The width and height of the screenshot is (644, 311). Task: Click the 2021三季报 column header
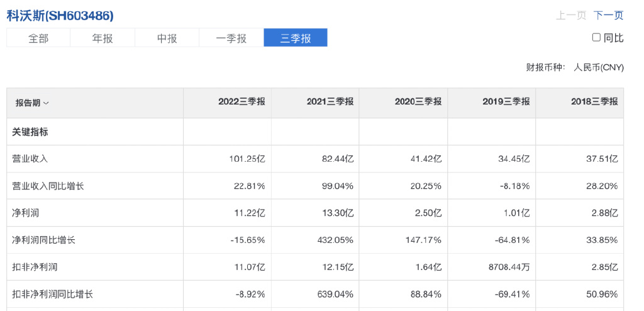330,102
